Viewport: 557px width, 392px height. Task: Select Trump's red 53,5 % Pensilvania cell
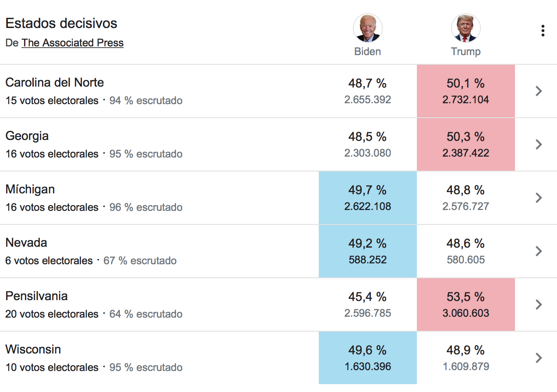(466, 304)
